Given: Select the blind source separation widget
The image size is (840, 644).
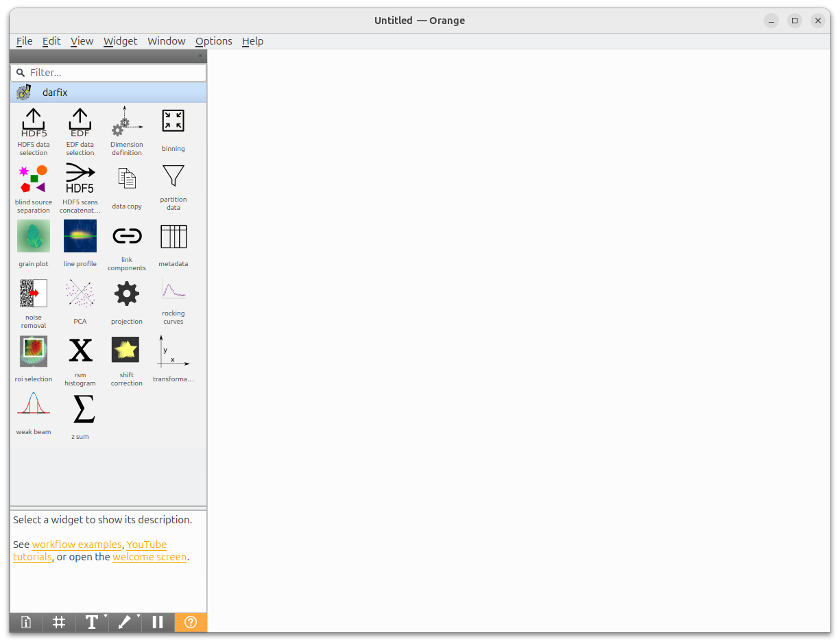Looking at the screenshot, I should click(x=34, y=189).
